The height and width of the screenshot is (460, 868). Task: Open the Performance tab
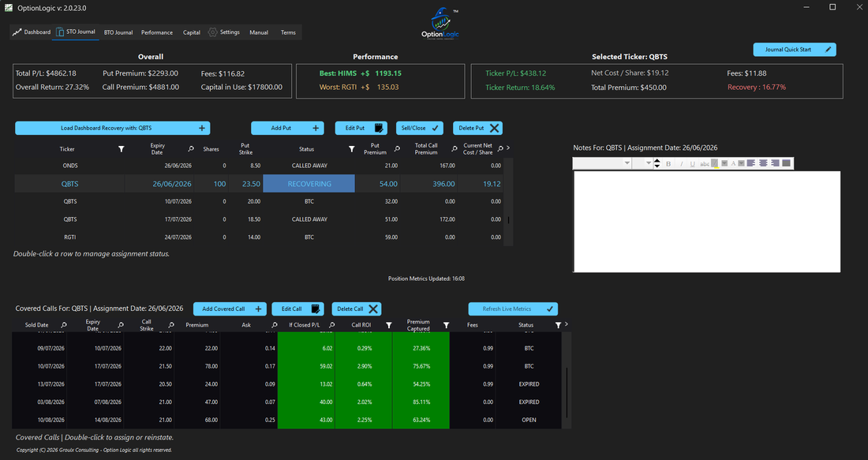coord(157,32)
